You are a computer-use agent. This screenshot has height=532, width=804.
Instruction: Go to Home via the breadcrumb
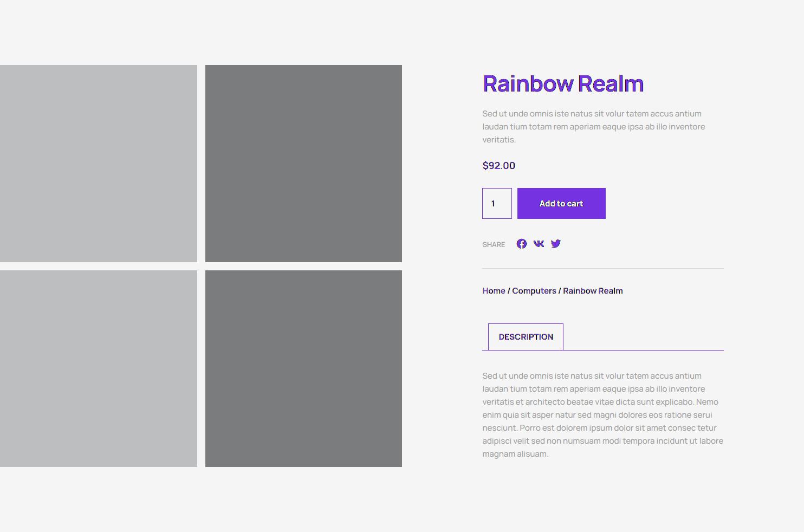click(494, 291)
